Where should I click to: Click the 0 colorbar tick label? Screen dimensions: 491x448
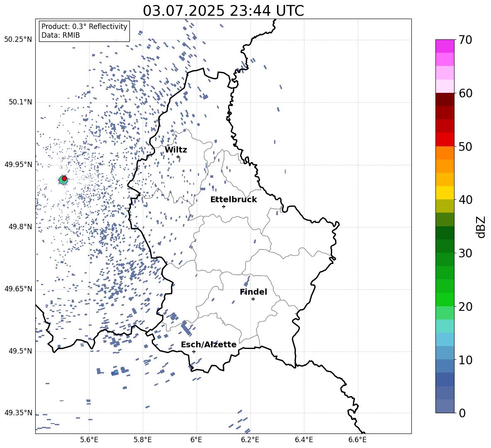click(462, 413)
